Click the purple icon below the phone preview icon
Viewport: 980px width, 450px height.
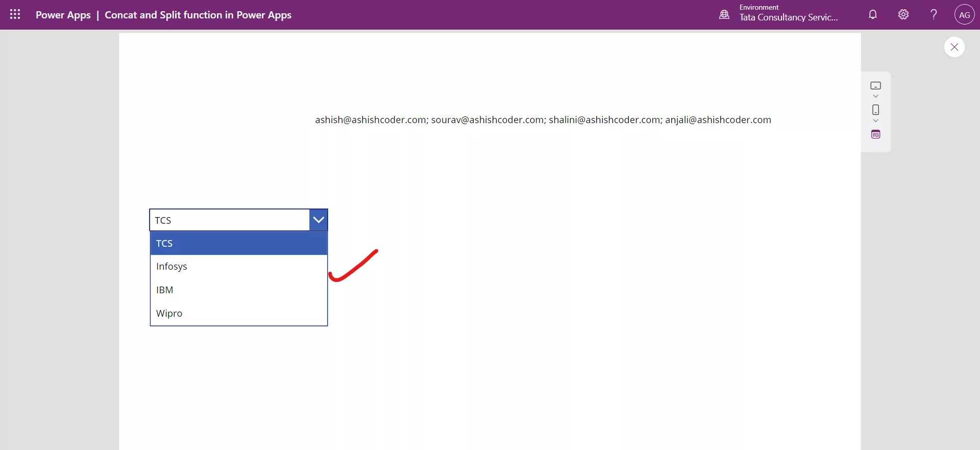[x=876, y=135]
